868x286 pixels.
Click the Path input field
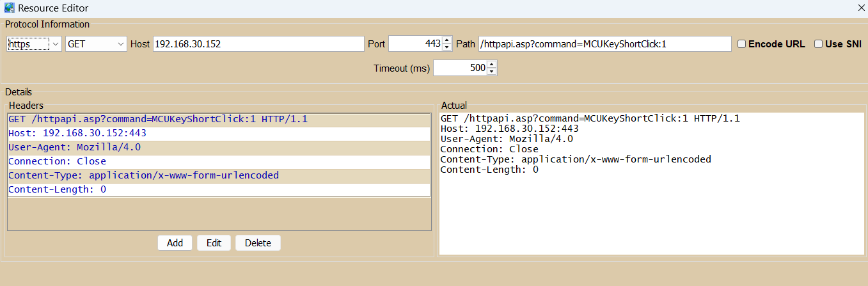coord(604,44)
